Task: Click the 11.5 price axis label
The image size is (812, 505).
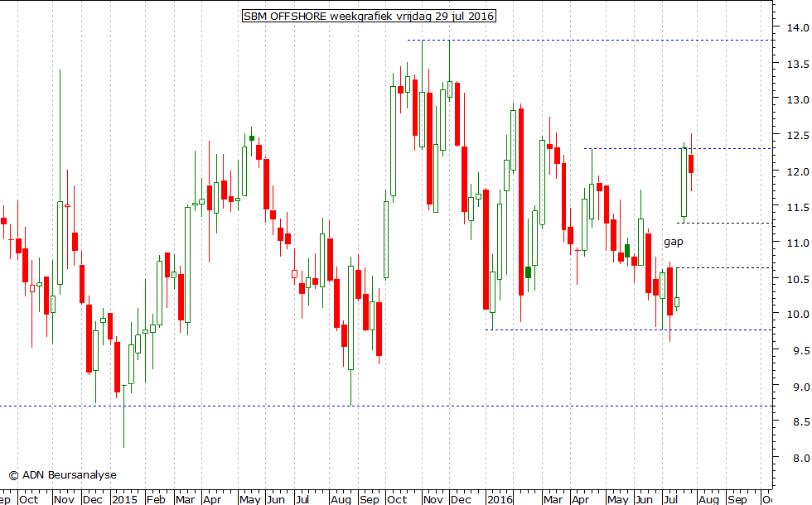Action: [x=798, y=208]
